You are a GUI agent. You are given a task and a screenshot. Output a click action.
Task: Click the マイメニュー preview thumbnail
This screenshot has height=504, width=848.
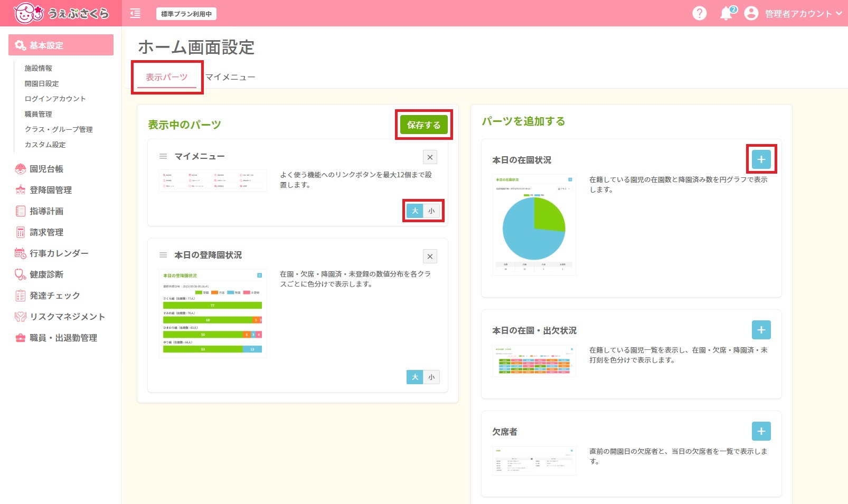point(213,180)
